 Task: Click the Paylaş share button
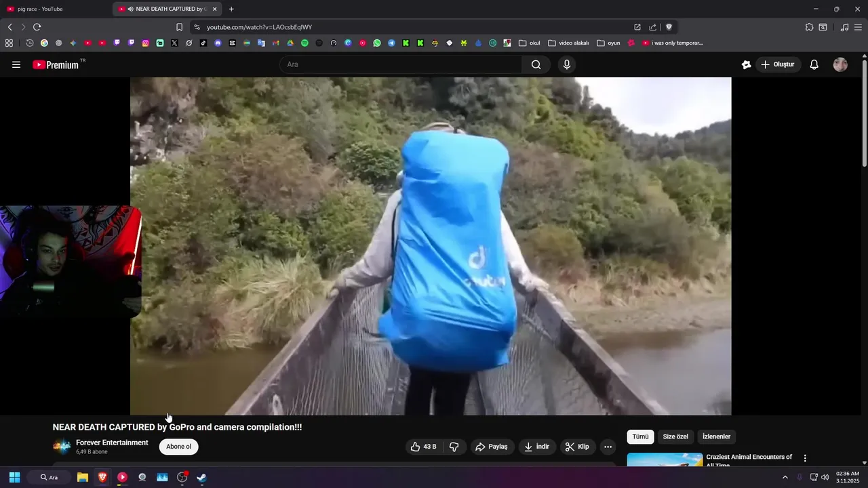(x=491, y=447)
